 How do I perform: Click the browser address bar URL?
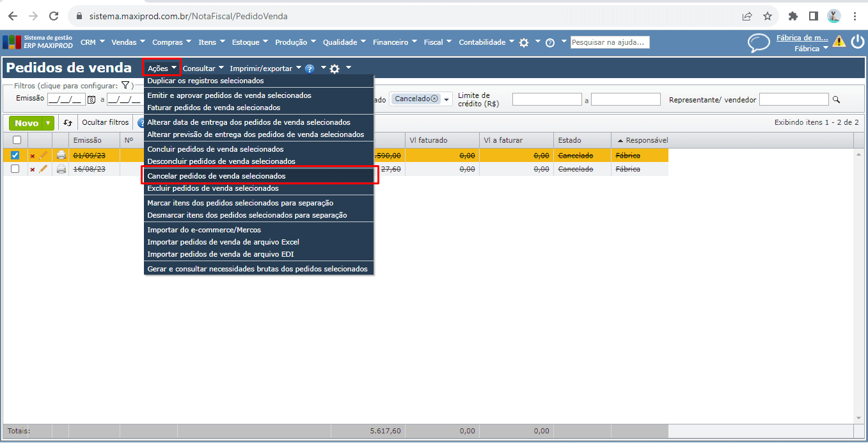pyautogui.click(x=188, y=16)
